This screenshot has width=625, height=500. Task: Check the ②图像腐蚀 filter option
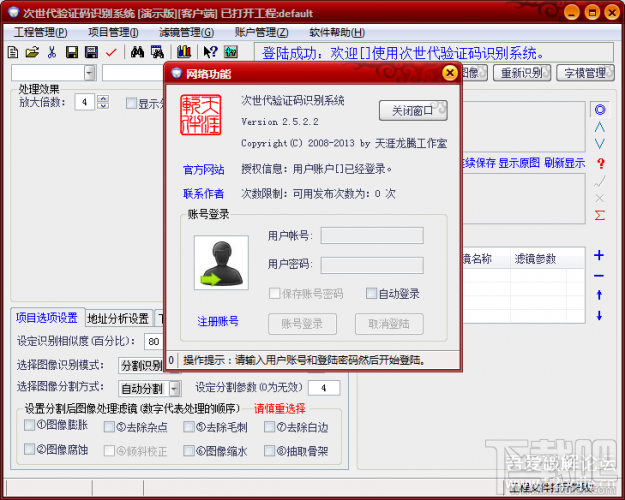29,449
